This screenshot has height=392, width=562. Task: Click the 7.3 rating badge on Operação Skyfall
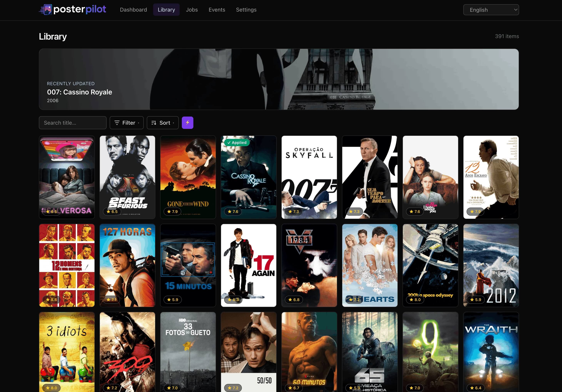click(x=293, y=211)
